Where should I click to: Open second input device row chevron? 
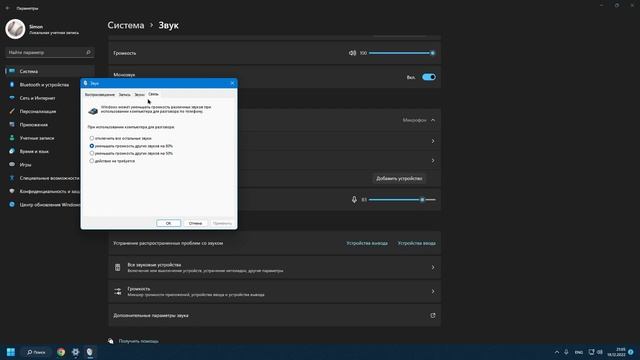click(x=433, y=160)
